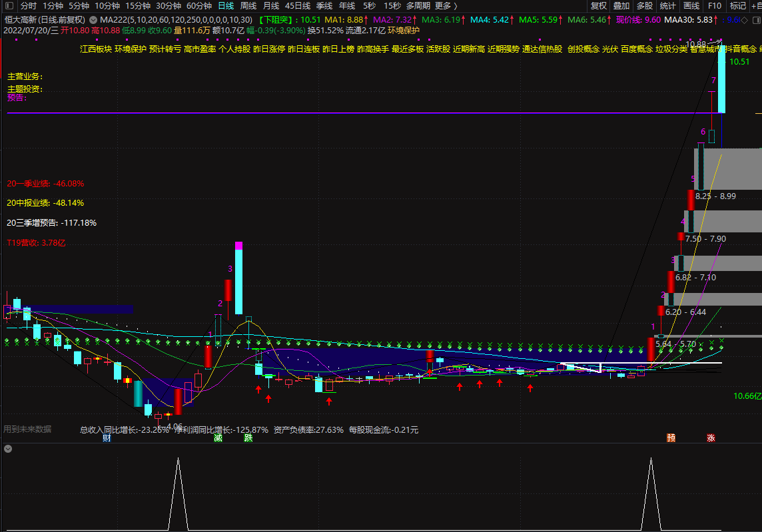Viewport: 762px width, 532px height.
Task: Click the 最近多板 tag
Action: (408, 49)
